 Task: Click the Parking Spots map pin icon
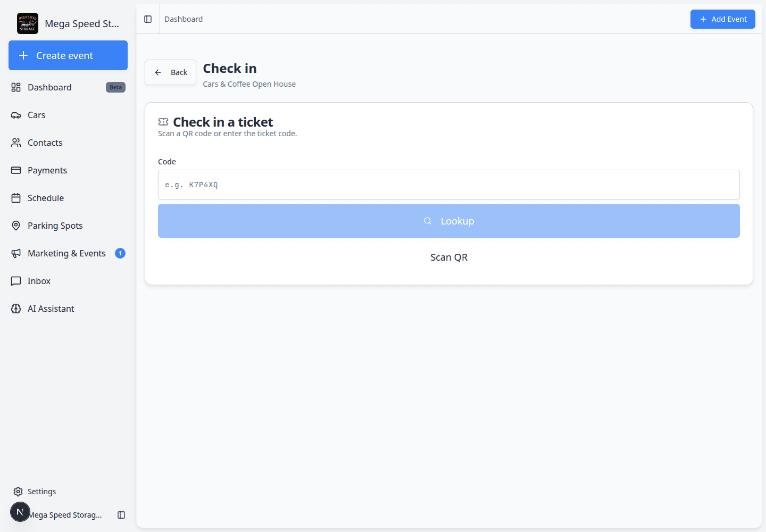(16, 226)
